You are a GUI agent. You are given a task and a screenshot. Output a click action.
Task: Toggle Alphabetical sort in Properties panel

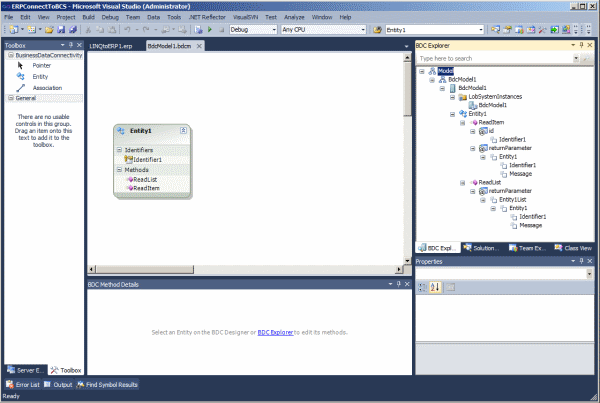(x=435, y=287)
